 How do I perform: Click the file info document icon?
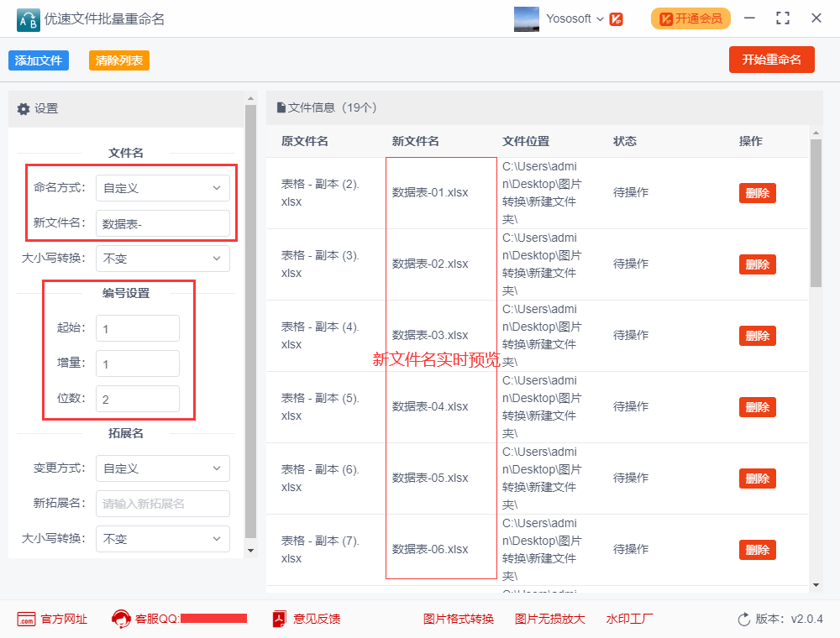281,107
